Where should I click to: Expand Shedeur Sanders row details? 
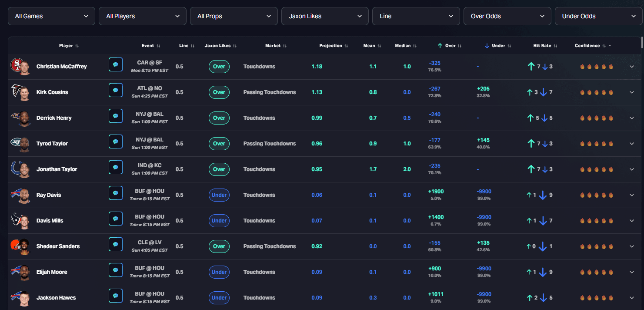pos(632,246)
